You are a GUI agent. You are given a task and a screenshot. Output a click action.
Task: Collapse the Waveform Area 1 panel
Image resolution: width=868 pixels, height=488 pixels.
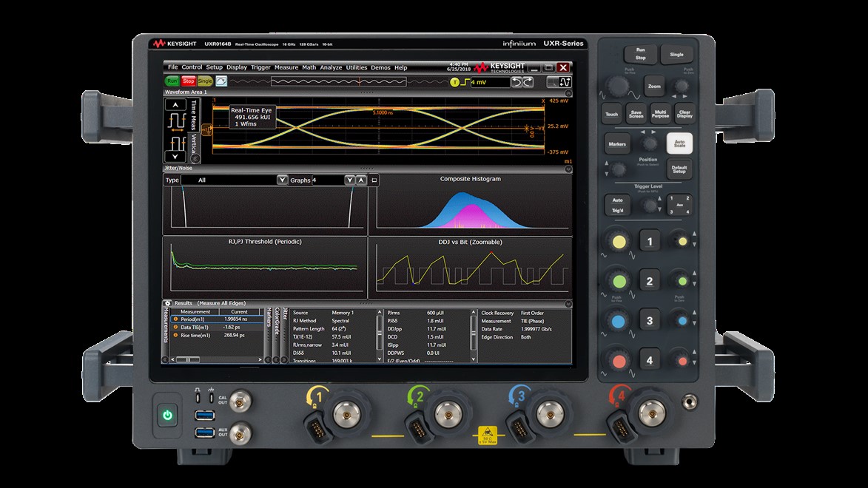568,92
